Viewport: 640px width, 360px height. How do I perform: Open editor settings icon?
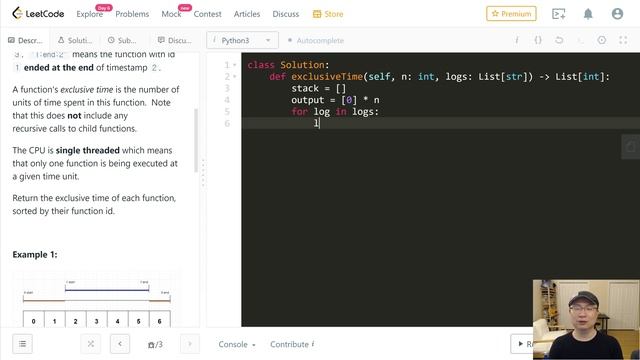click(602, 40)
